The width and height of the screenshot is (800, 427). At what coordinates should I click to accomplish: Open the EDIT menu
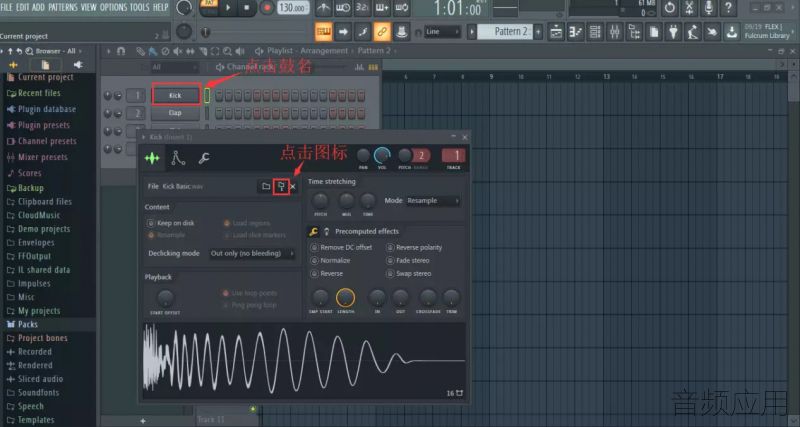[22, 7]
